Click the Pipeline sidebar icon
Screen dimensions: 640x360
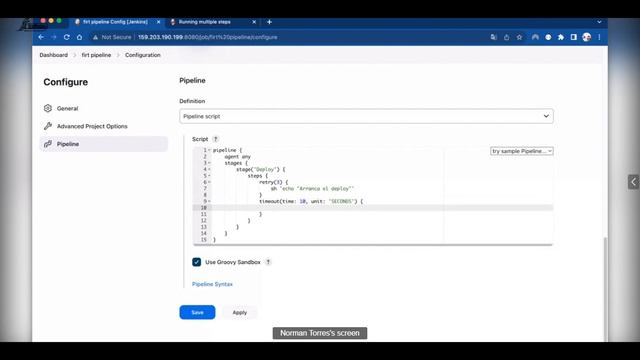48,144
